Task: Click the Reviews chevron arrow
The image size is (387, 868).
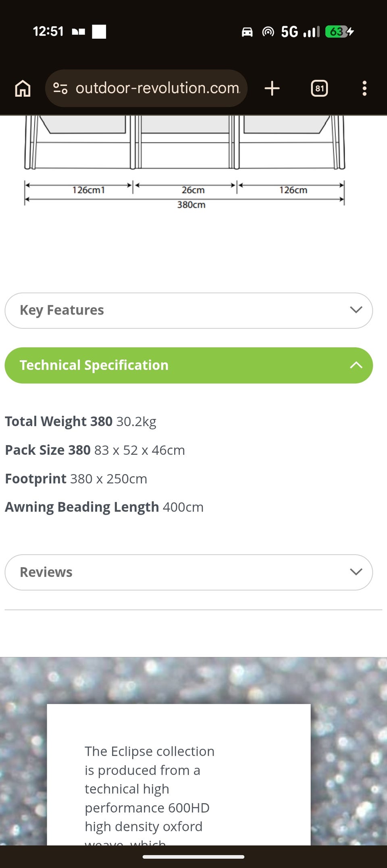Action: (x=356, y=572)
